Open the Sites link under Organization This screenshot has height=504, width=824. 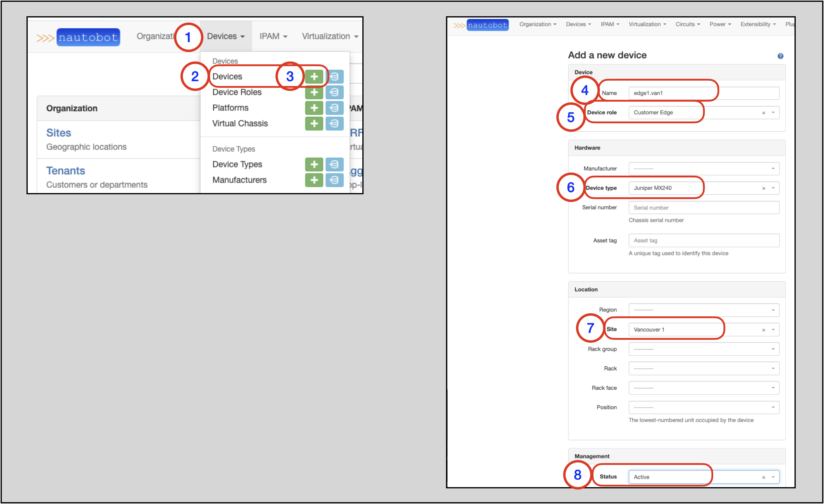58,133
